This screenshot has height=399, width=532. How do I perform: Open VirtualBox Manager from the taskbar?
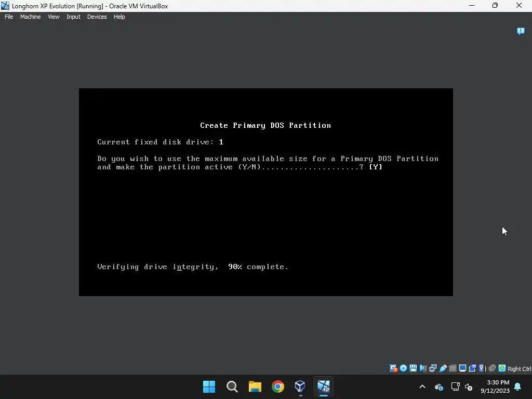tap(300, 387)
